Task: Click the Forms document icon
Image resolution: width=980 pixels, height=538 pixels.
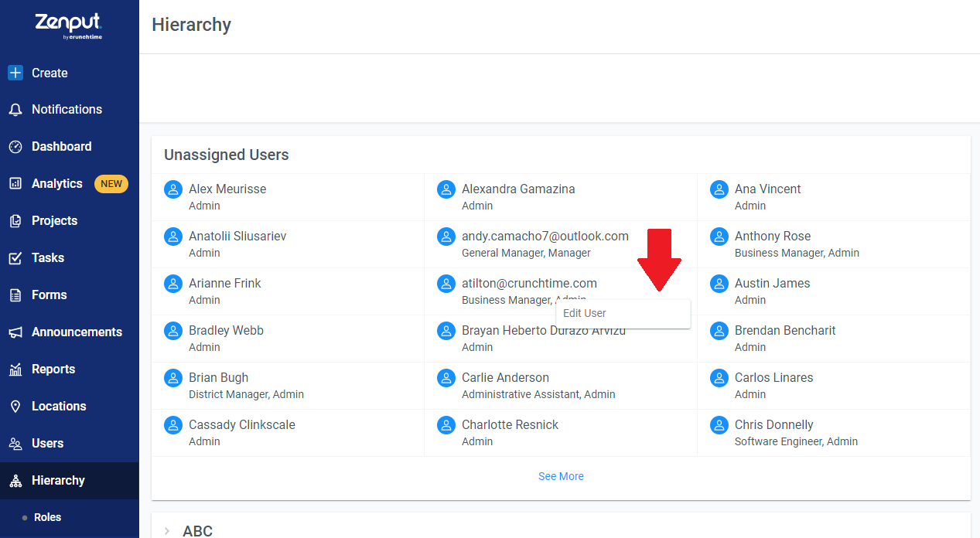Action: tap(15, 295)
